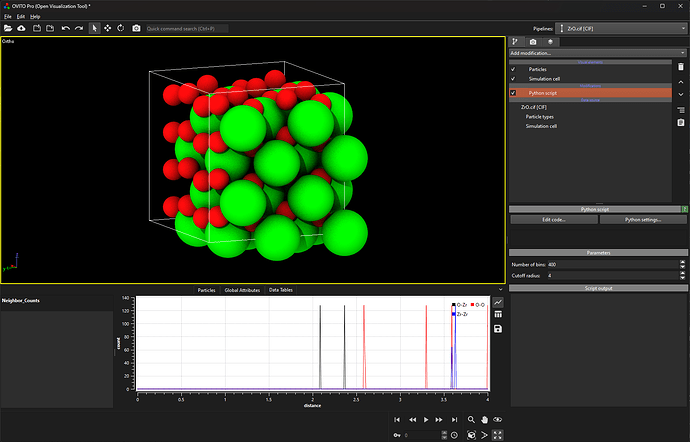Undo the last action
690x442 pixels.
click(66, 28)
